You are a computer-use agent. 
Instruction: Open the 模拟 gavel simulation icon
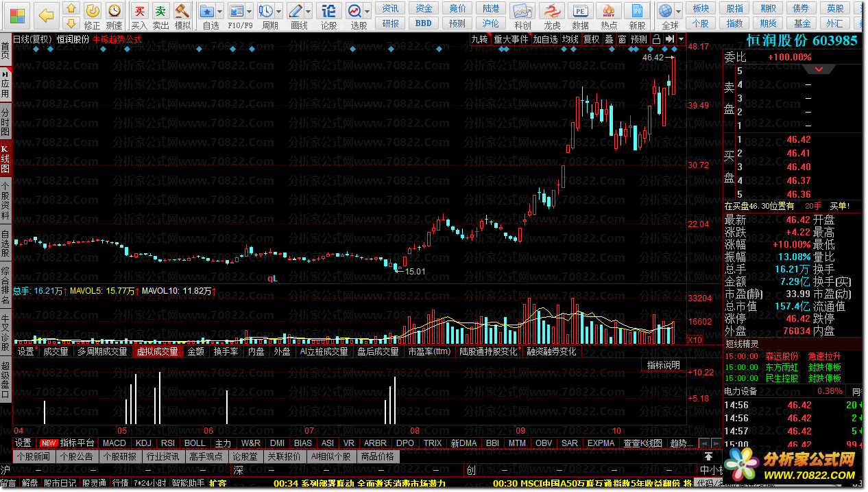[x=182, y=10]
